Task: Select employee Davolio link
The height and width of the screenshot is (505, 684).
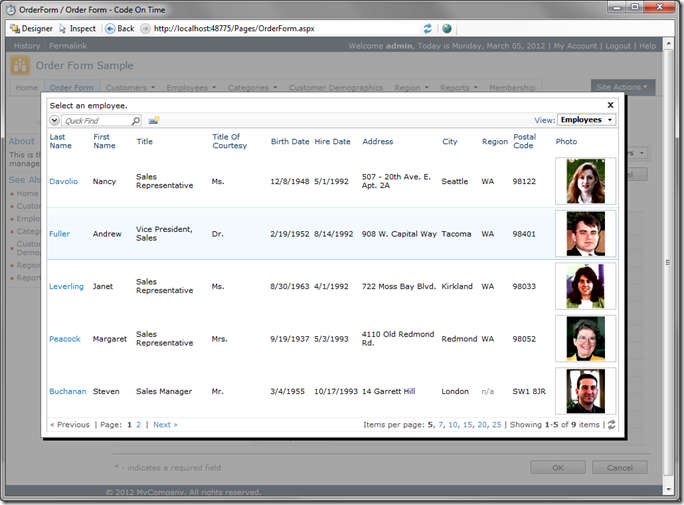Action: coord(62,181)
